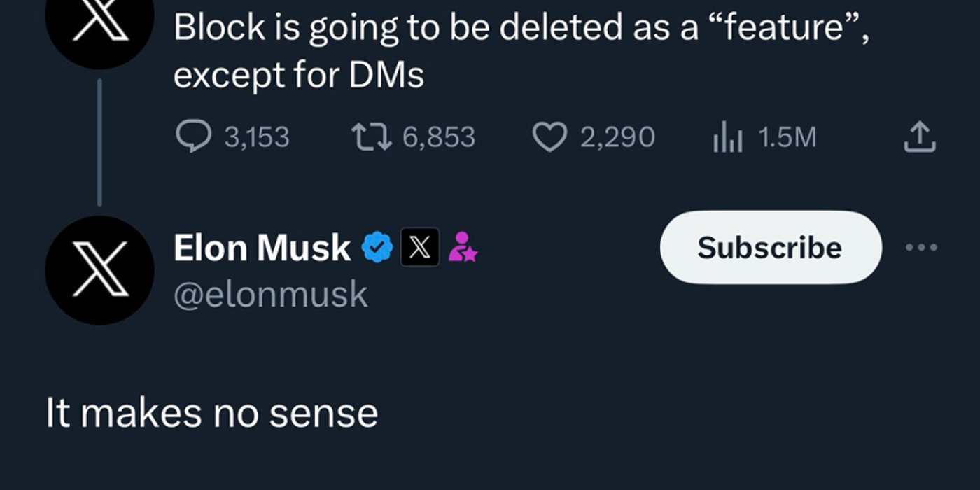Select the reply count 3,153
Screen dimensions: 980x490
pyautogui.click(x=255, y=137)
